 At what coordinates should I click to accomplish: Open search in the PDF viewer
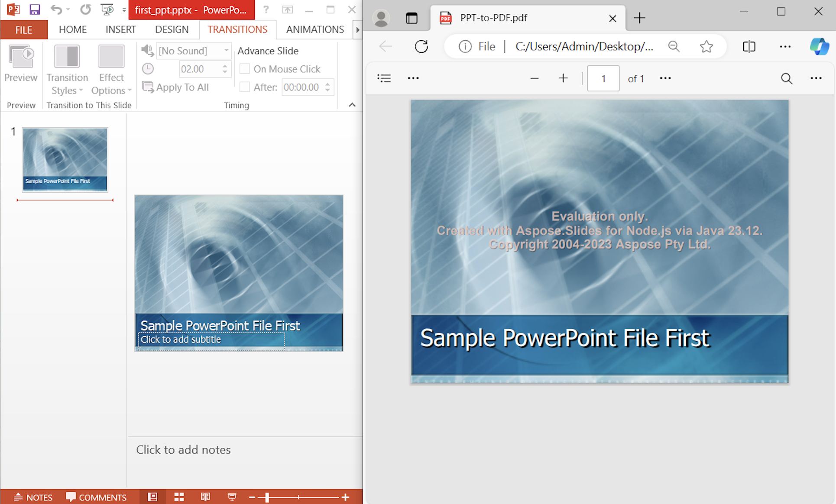(x=786, y=78)
